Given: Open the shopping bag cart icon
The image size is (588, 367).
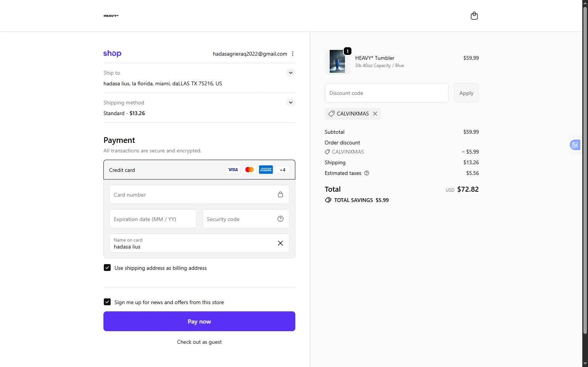Looking at the screenshot, I should point(474,16).
